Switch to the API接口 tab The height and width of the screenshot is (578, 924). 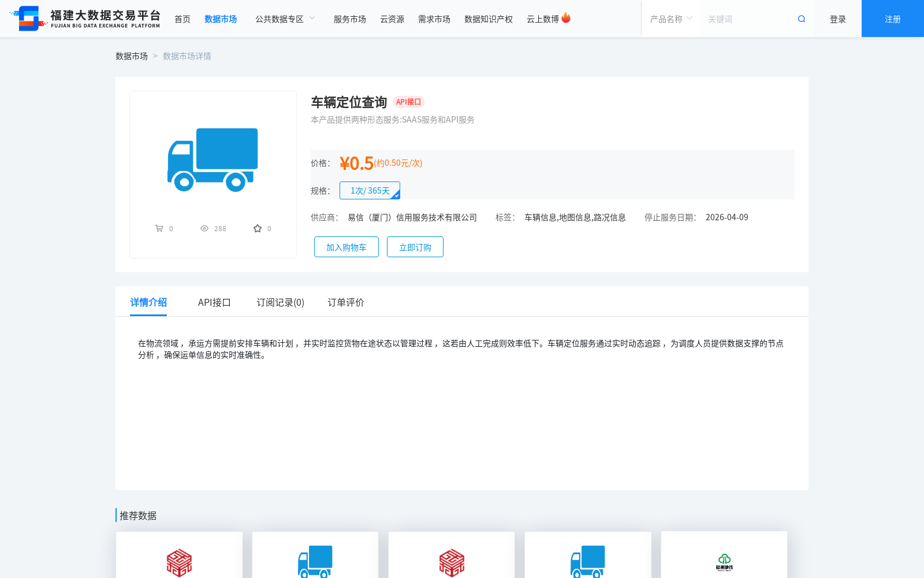tap(214, 302)
